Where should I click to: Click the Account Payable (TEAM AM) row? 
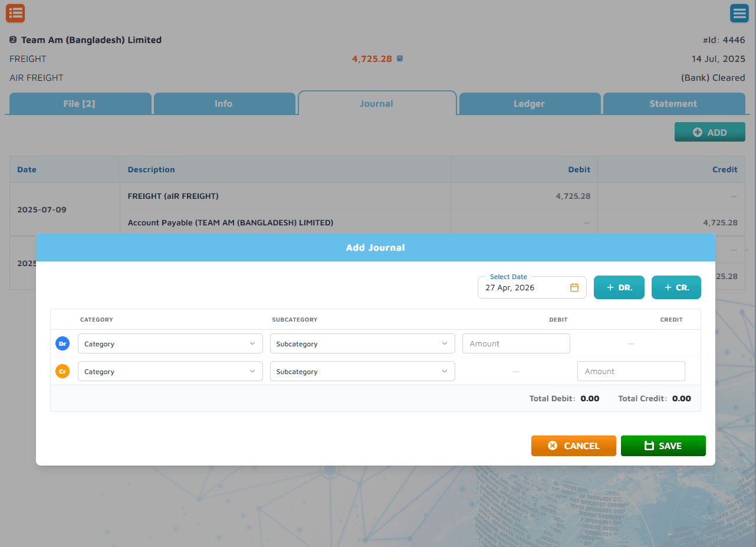[231, 222]
